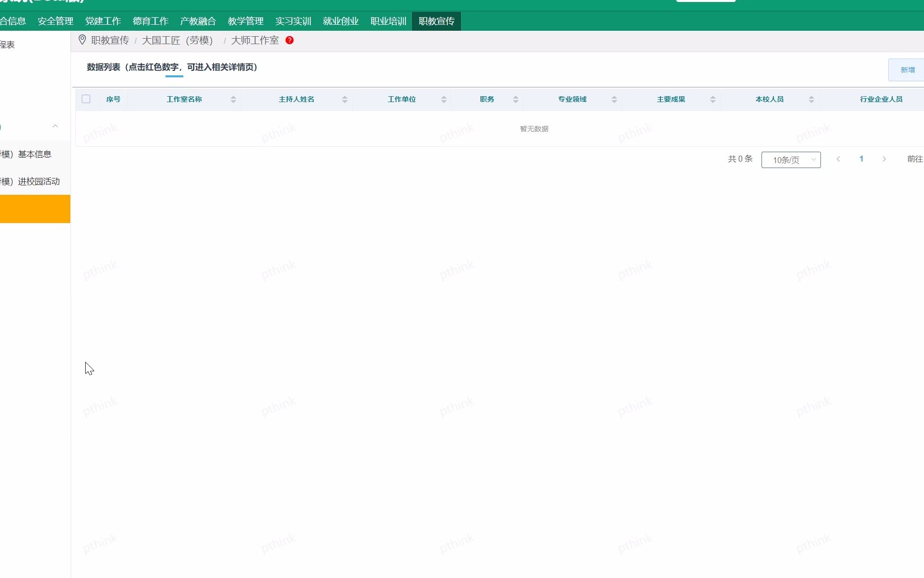924x578 pixels.
Task: Sort the table by 工作室名称
Action: tap(233, 99)
